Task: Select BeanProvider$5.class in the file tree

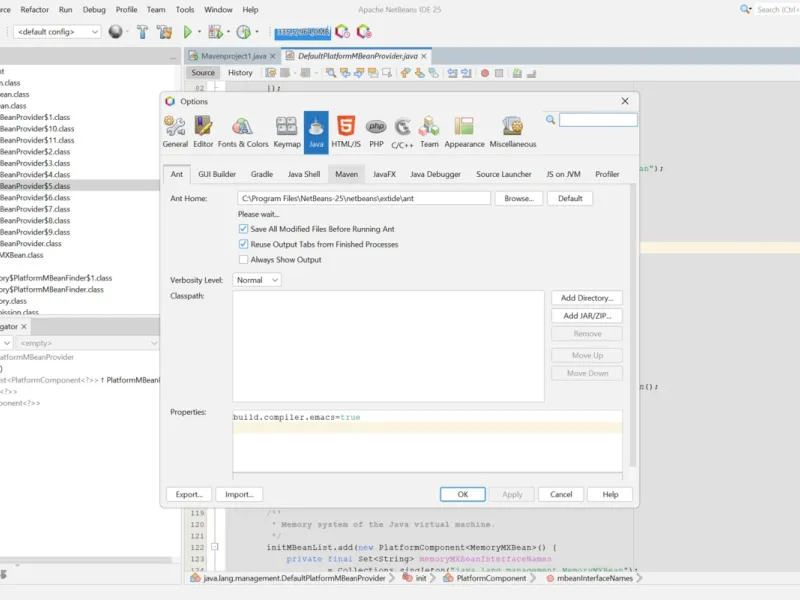Action: click(x=80, y=186)
